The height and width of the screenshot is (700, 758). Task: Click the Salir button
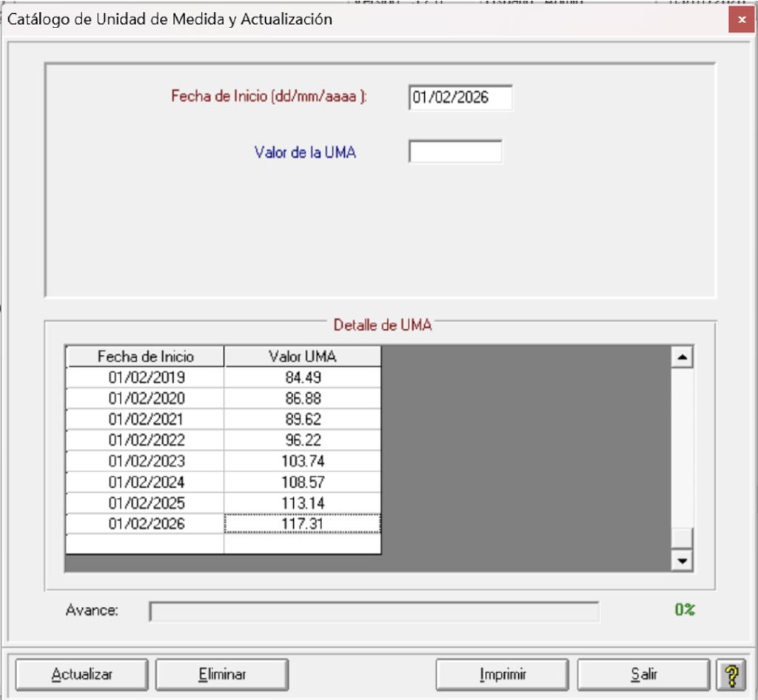(643, 674)
